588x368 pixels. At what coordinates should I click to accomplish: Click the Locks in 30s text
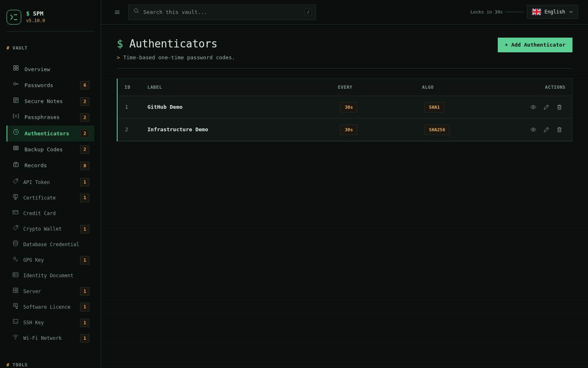click(x=486, y=12)
